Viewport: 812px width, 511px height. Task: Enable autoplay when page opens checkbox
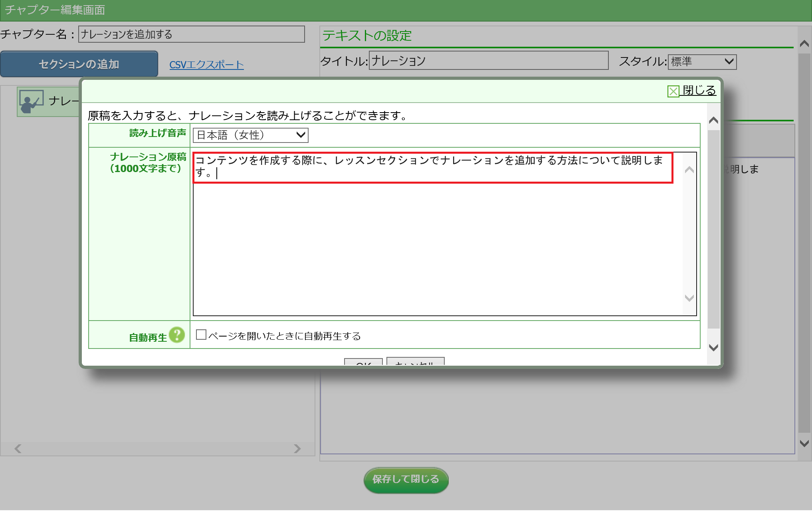click(x=201, y=335)
